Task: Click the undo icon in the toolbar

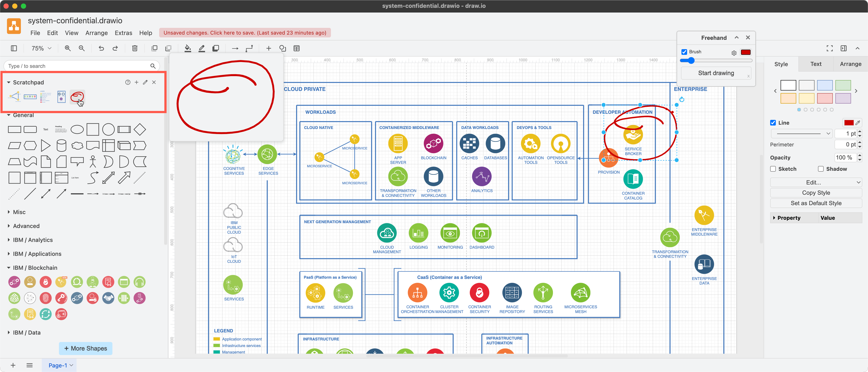Action: coord(101,48)
